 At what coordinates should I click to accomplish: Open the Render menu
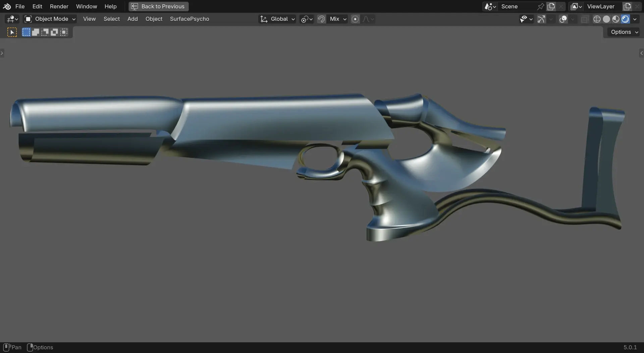59,6
